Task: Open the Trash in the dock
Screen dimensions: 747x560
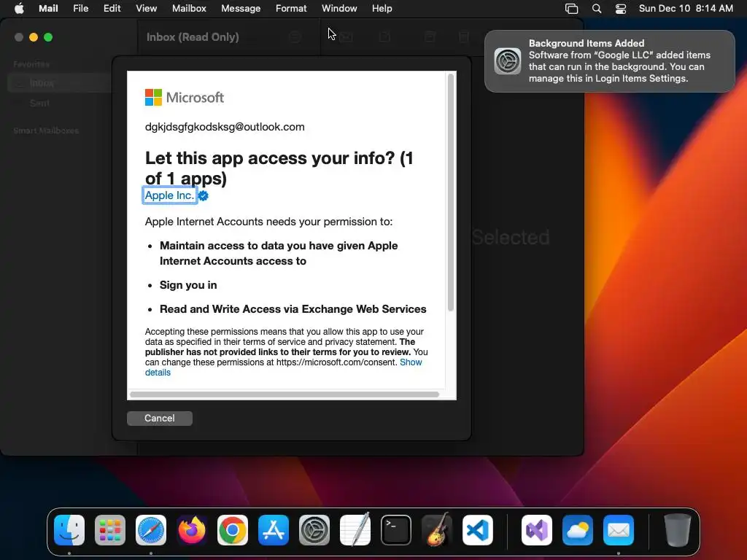Action: [678, 530]
